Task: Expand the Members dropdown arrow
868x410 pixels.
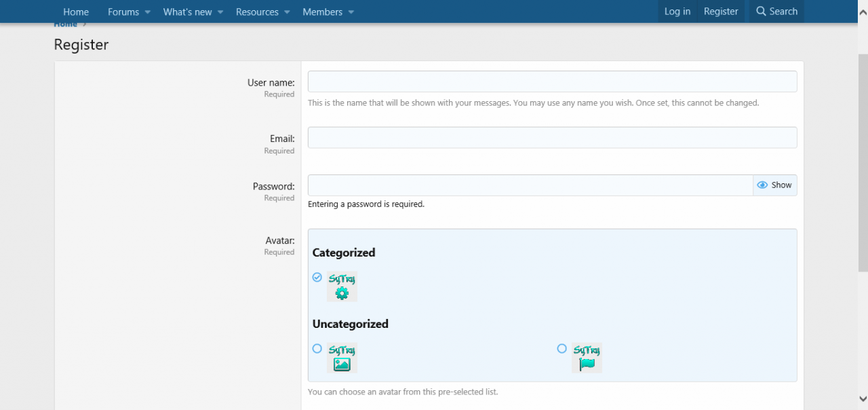Action: point(351,12)
